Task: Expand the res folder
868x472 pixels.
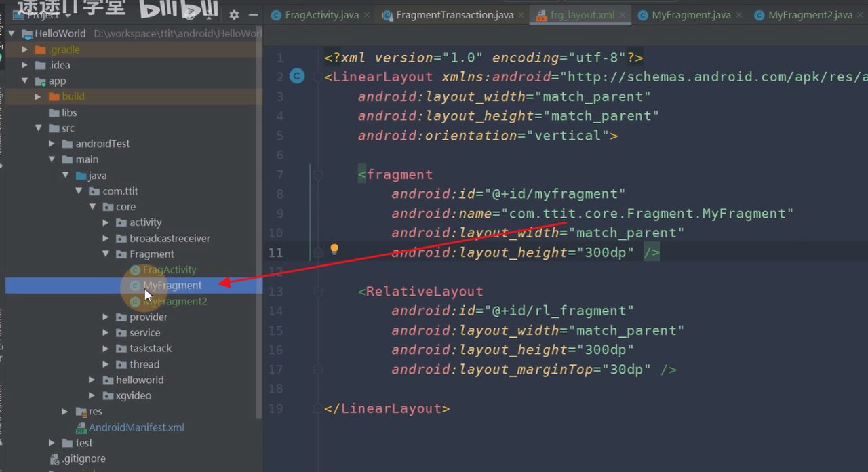Action: coord(65,411)
